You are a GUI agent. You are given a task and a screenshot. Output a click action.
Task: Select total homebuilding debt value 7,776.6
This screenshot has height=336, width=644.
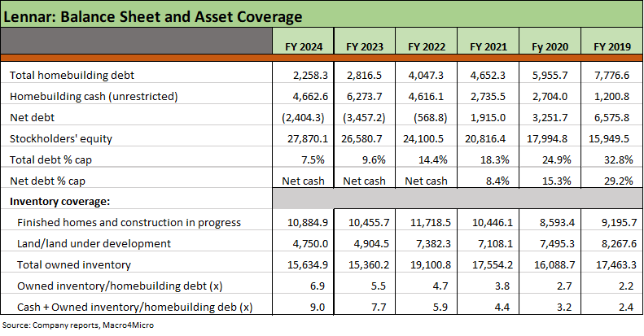click(x=611, y=76)
